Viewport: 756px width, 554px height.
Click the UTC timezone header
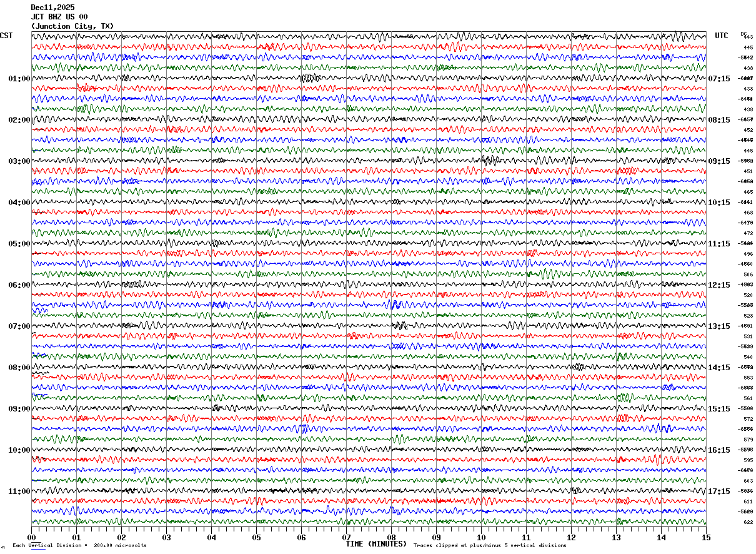tap(722, 36)
